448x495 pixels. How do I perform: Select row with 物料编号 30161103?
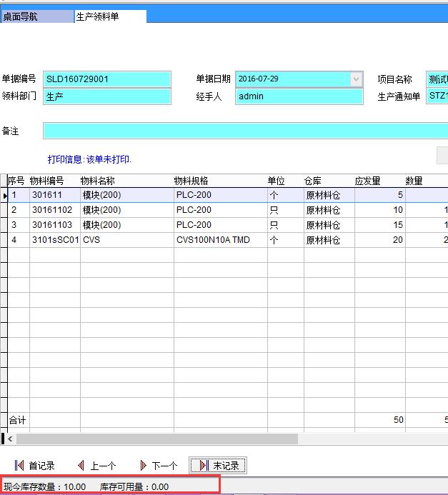[54, 225]
